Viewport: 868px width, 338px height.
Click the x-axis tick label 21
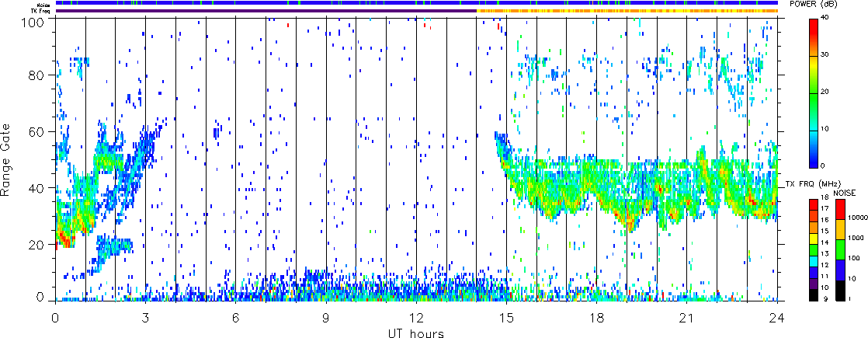[687, 319]
